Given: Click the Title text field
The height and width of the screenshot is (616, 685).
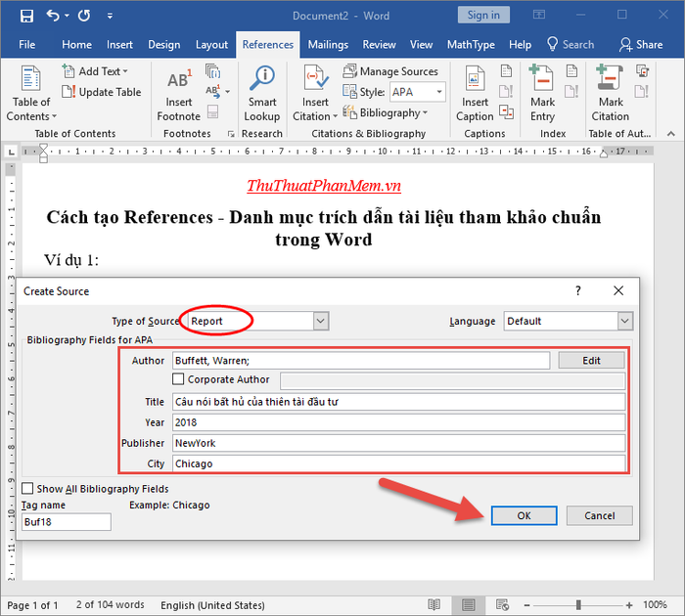Looking at the screenshot, I should pos(399,402).
